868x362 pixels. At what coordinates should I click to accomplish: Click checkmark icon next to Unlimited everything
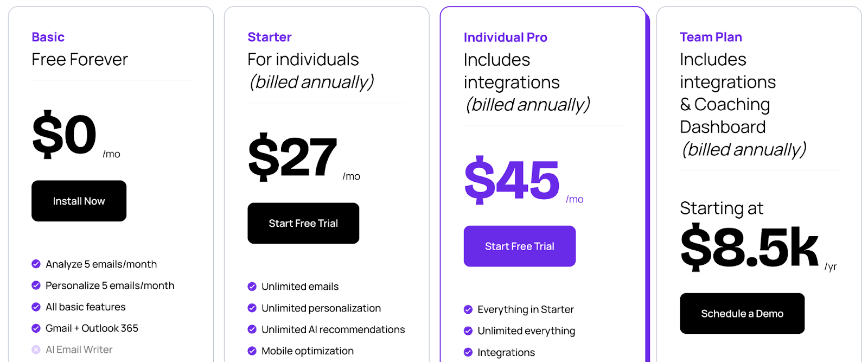tap(468, 331)
